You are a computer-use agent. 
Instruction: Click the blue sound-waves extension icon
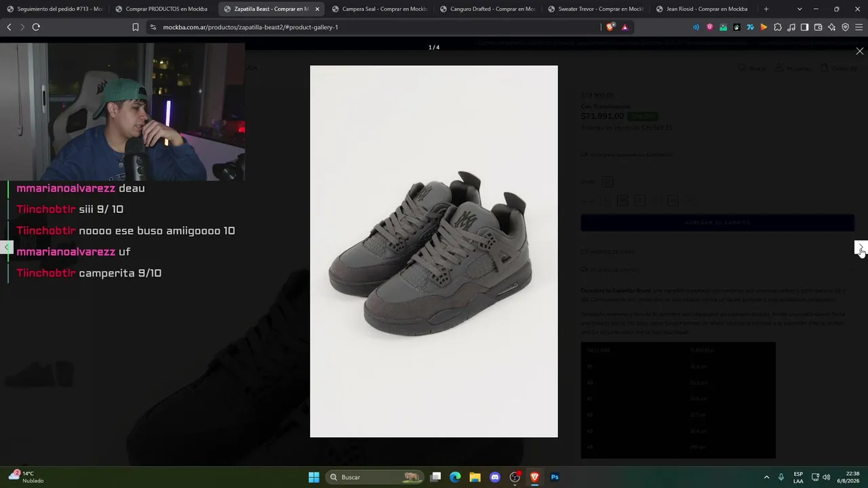[696, 27]
